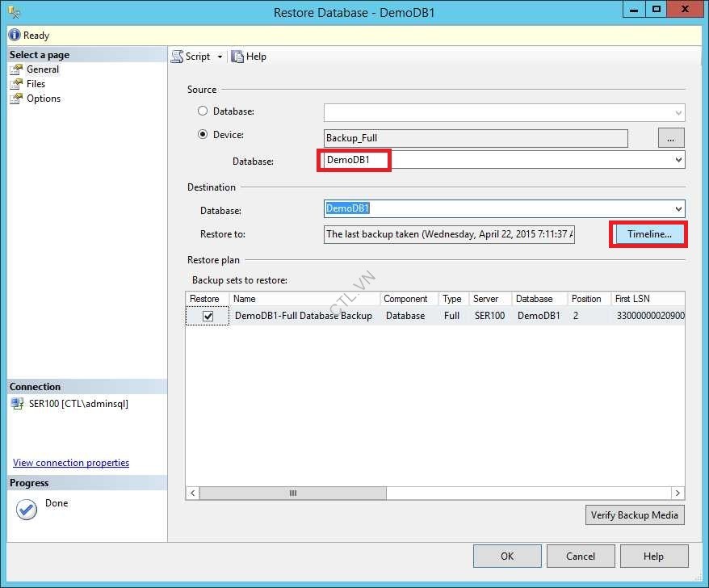Click the Help toolbar icon

click(237, 56)
